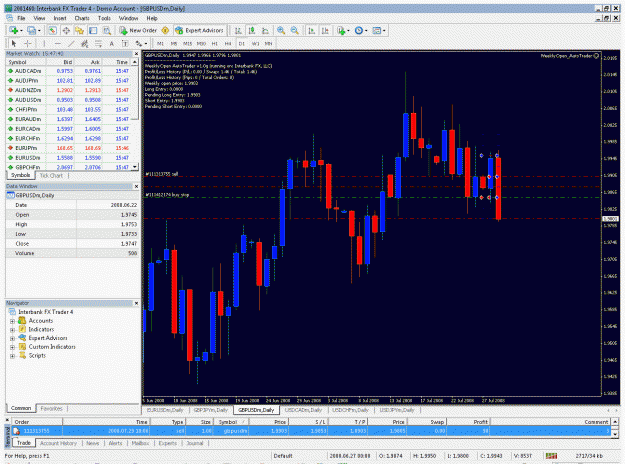Open the Account History terminal tab
The width and height of the screenshot is (625, 464).
[x=58, y=443]
